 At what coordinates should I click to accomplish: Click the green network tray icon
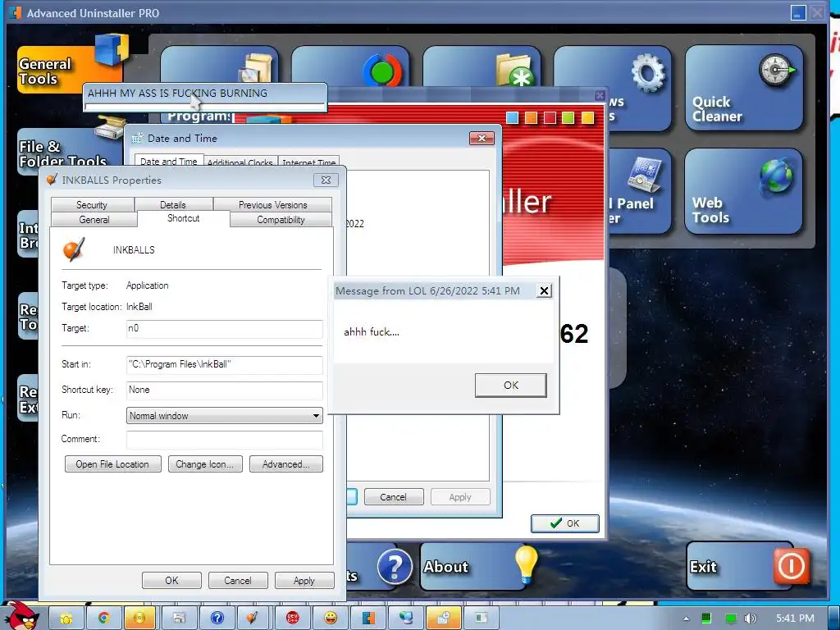coord(730,619)
